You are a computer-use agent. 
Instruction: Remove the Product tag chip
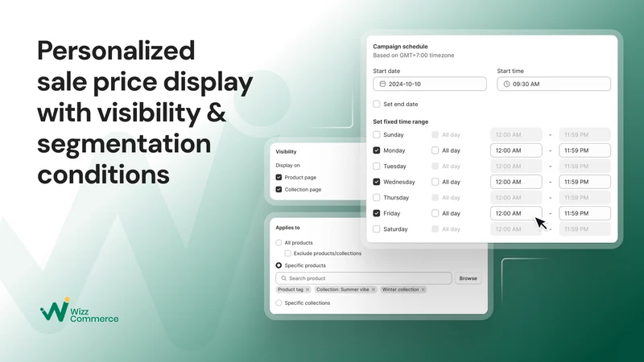click(x=308, y=290)
